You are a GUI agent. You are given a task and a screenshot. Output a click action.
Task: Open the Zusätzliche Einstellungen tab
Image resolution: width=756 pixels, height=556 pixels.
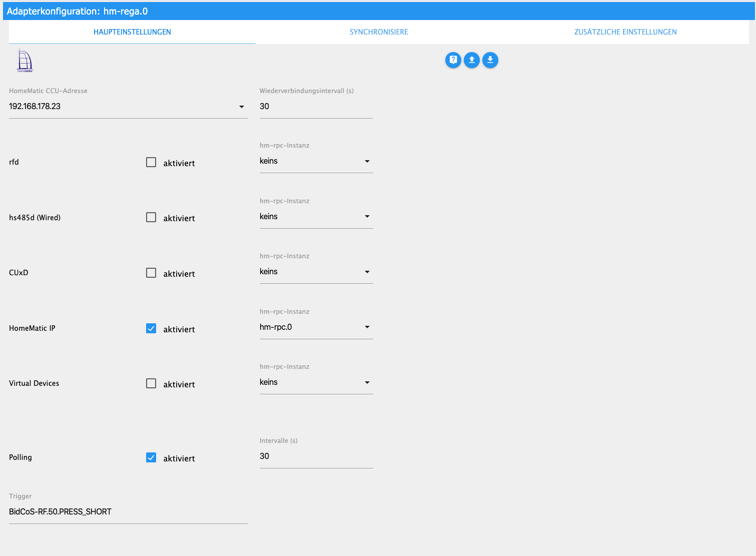625,32
